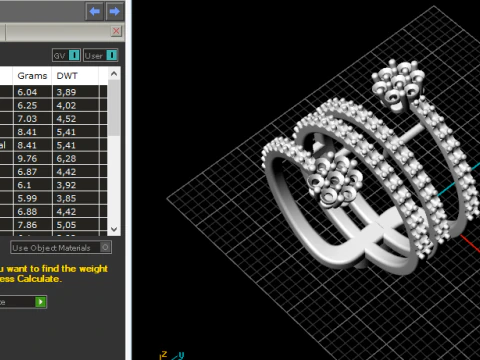The width and height of the screenshot is (480, 360).
Task: Select the 5.99 grams cell
Action: [33, 198]
